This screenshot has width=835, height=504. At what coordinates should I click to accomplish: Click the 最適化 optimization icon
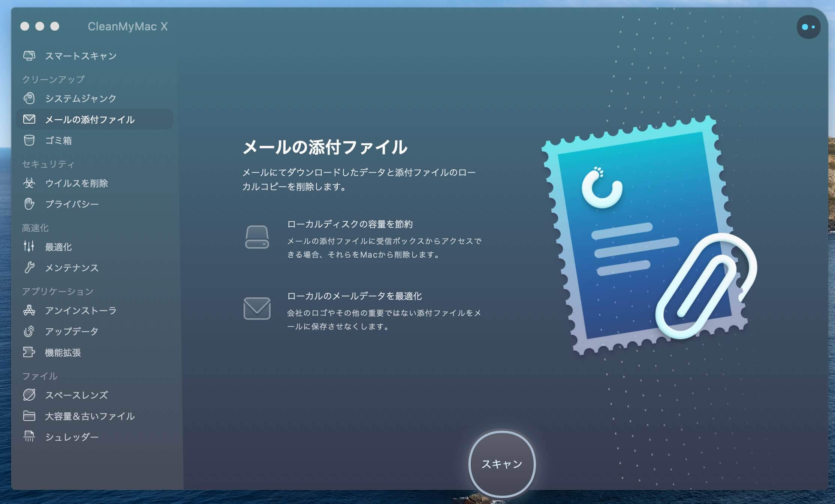click(30, 247)
